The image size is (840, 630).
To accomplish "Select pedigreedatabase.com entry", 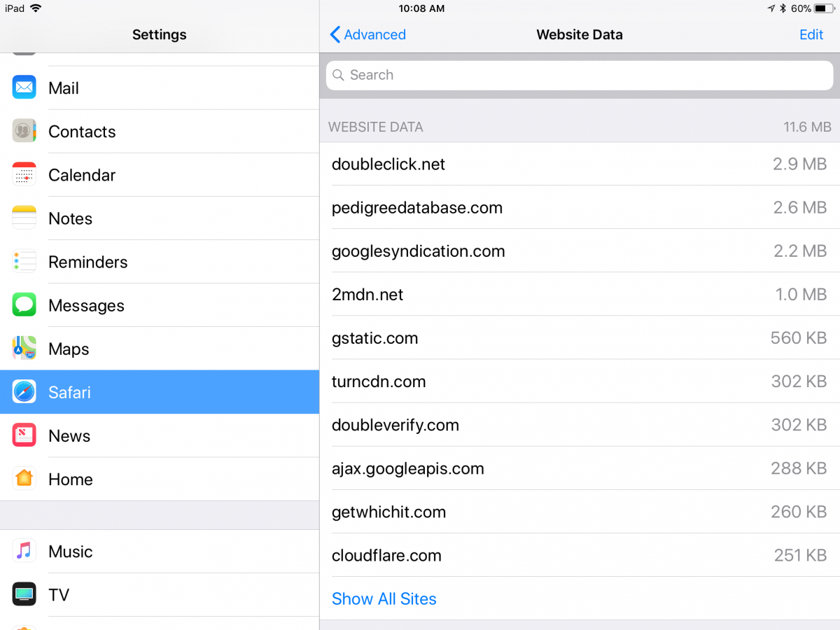I will (580, 207).
